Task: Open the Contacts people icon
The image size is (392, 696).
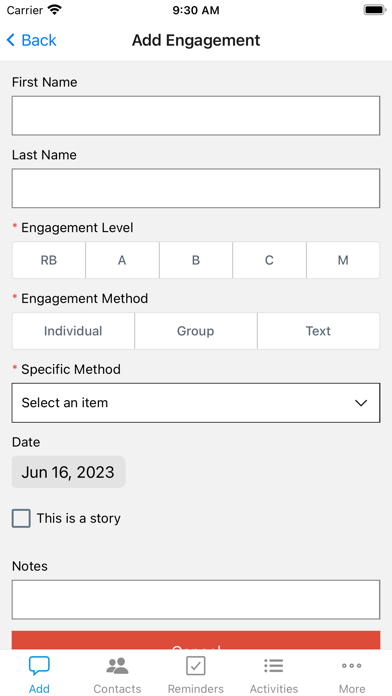Action: 117,666
